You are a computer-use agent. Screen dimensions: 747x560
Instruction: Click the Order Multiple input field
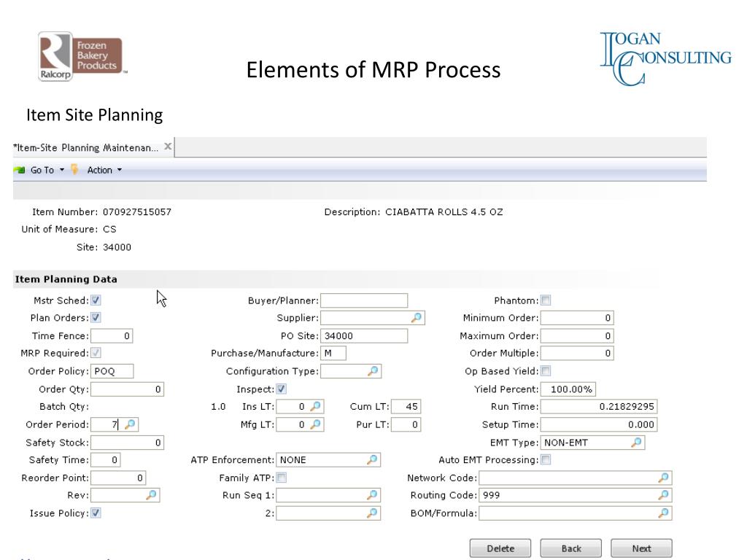point(577,353)
